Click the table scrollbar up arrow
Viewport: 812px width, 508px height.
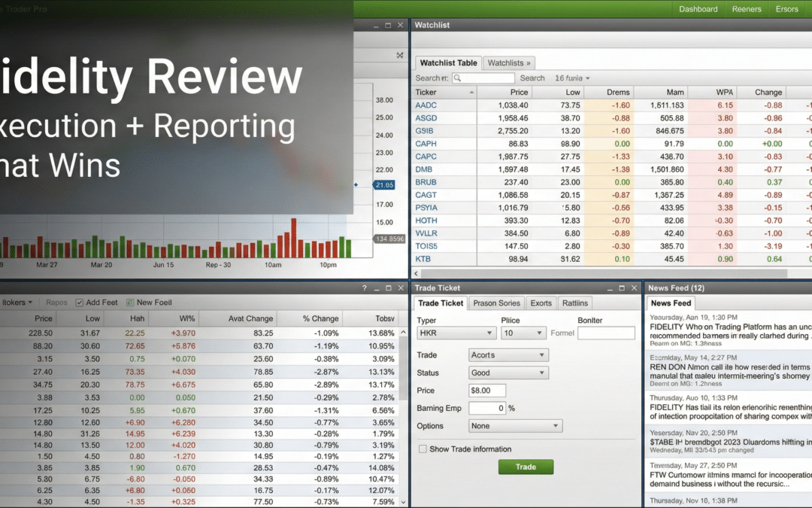(x=404, y=333)
